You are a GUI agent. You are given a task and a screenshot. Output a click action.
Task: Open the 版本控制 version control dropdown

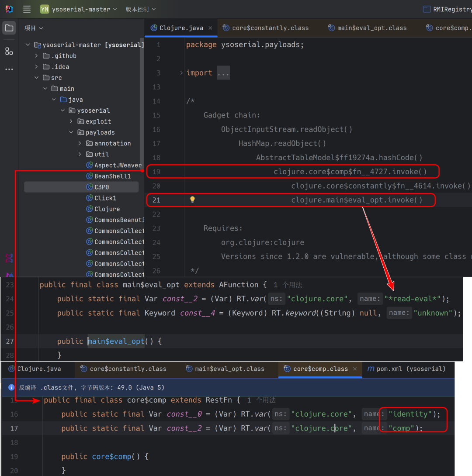141,10
